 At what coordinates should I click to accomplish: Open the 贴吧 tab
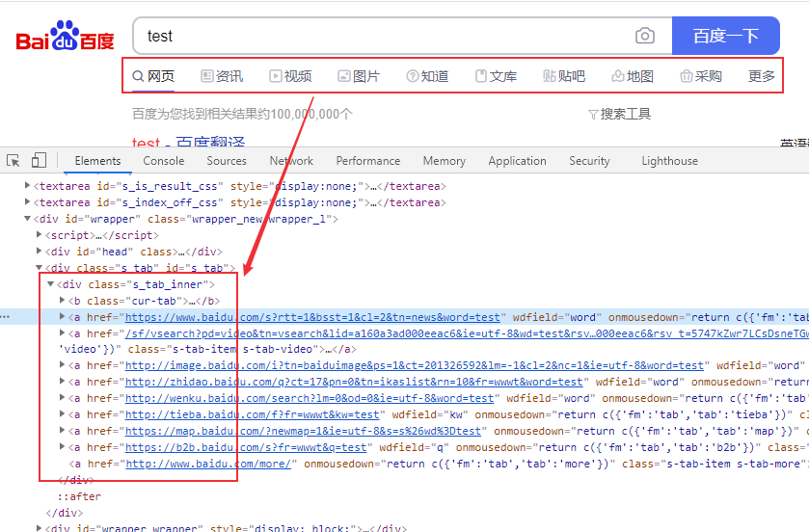click(x=564, y=76)
